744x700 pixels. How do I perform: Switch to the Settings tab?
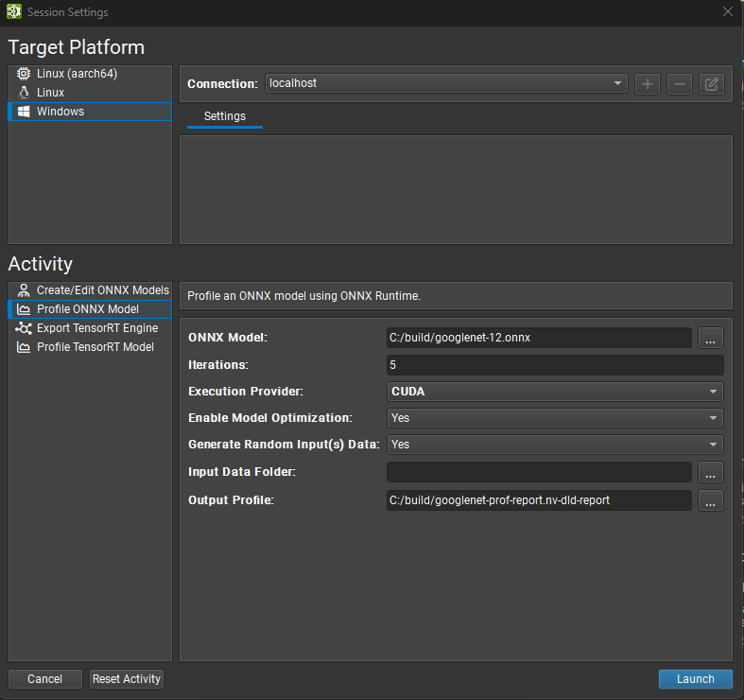click(x=225, y=116)
